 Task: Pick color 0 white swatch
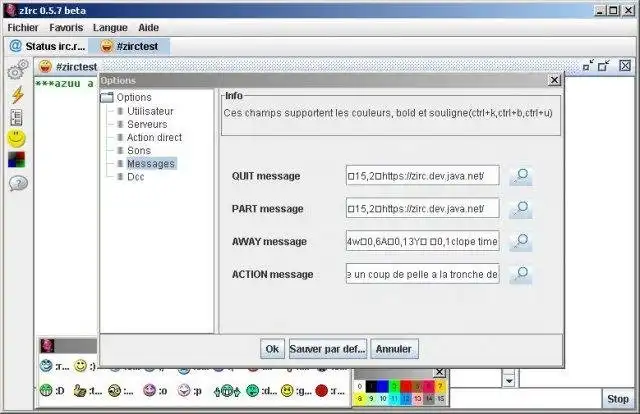(x=360, y=386)
